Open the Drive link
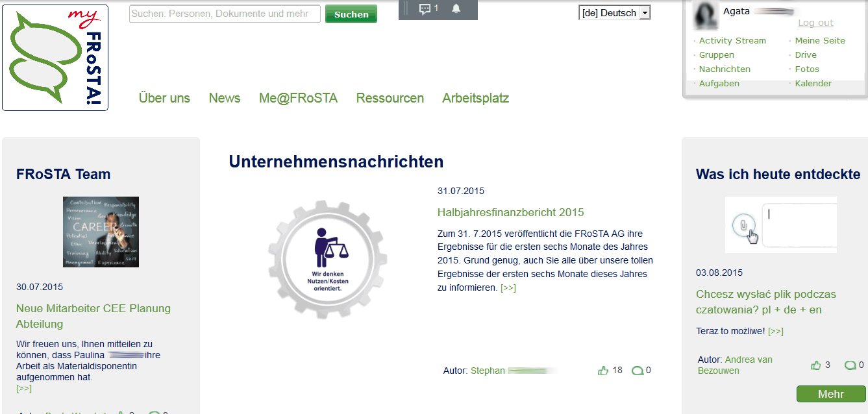Screen dimensions: 868x414 [806, 55]
